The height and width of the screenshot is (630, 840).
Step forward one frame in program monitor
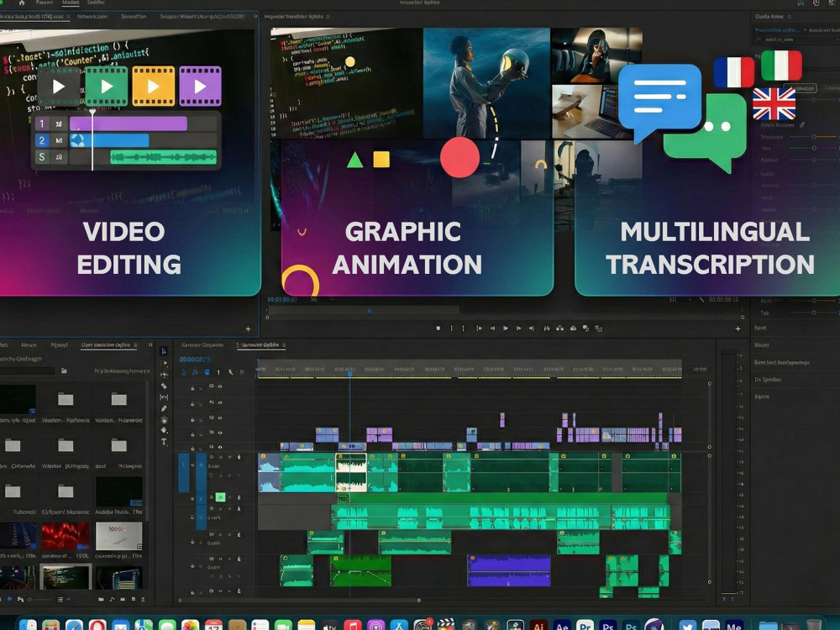pos(518,328)
